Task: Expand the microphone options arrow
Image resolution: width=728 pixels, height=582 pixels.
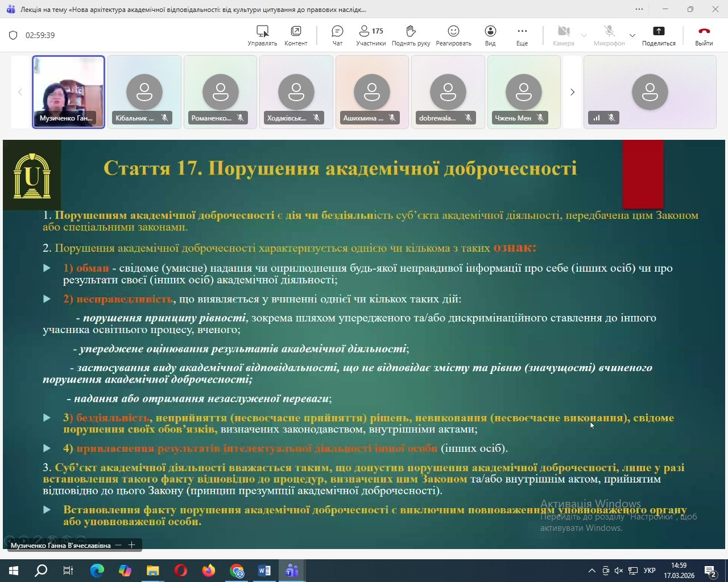Action: (632, 36)
